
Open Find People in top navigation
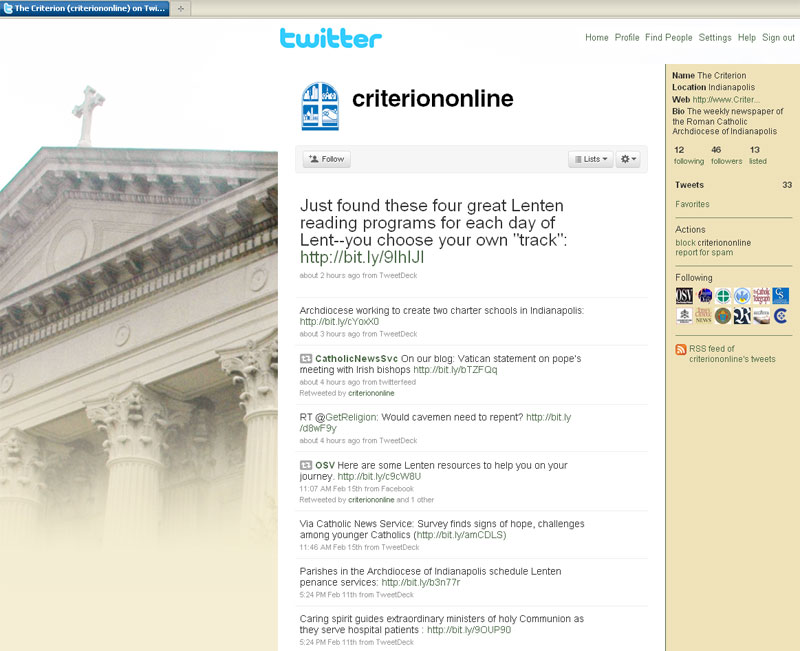pos(668,38)
